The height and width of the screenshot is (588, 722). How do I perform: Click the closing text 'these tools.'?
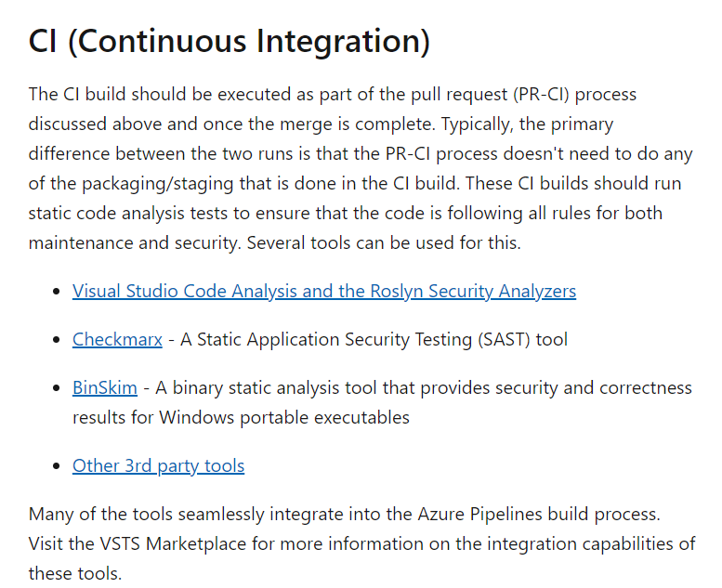(75, 573)
